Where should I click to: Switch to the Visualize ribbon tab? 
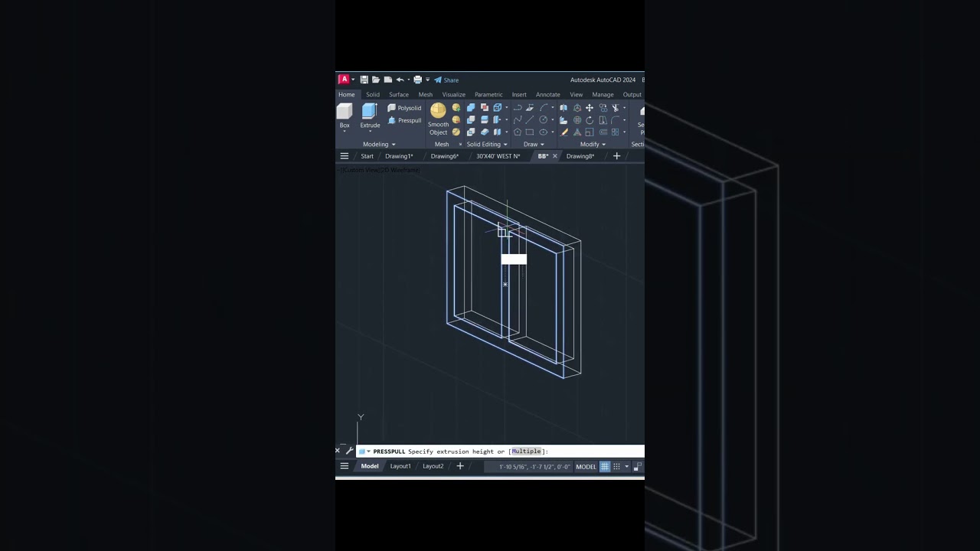(454, 95)
